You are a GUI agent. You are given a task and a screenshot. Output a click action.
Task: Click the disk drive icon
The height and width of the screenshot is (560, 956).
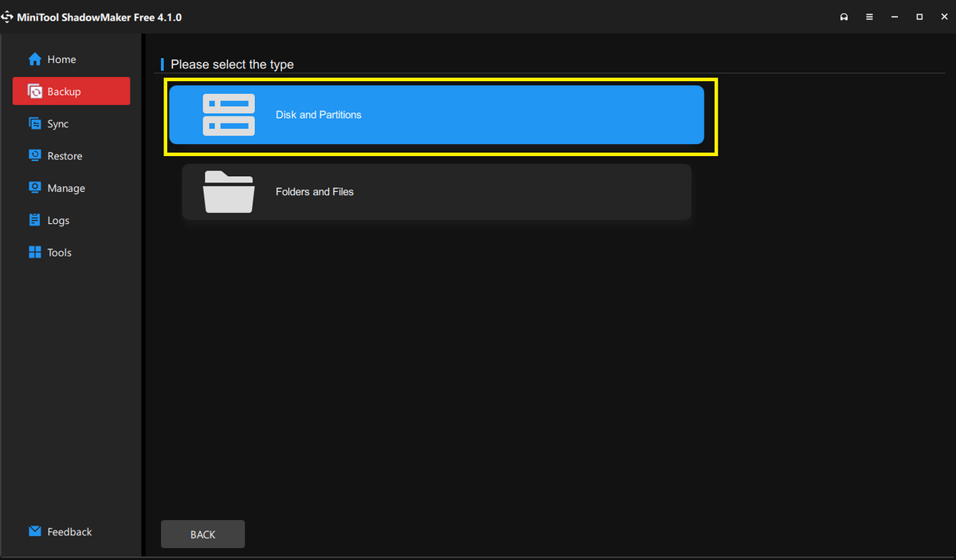(x=229, y=115)
